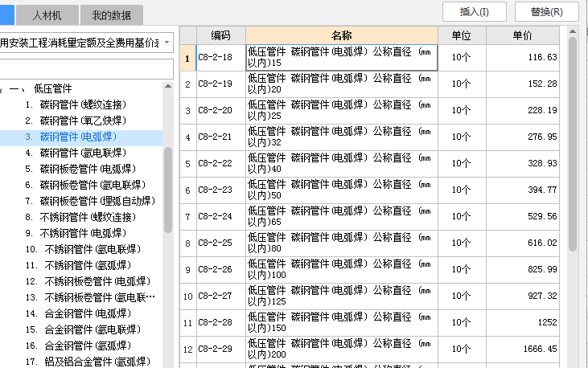Click the 插入(I) button
The width and height of the screenshot is (588, 368).
[x=475, y=12]
